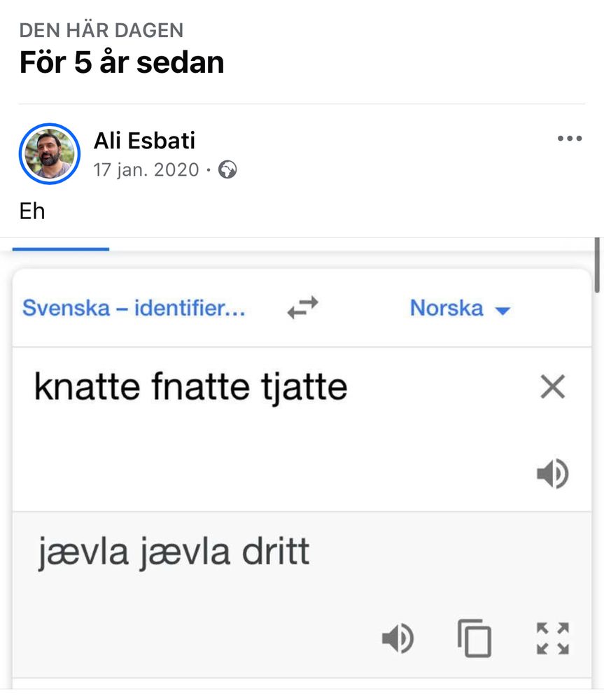Open the Norska target language dropdown
Image resolution: width=604 pixels, height=700 pixels.
click(x=446, y=308)
